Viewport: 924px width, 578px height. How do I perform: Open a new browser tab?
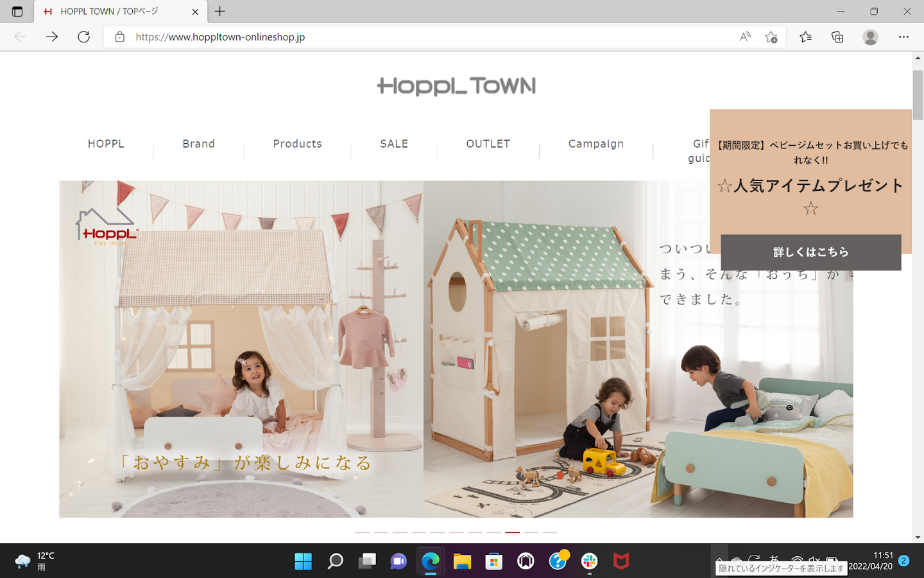click(x=219, y=12)
